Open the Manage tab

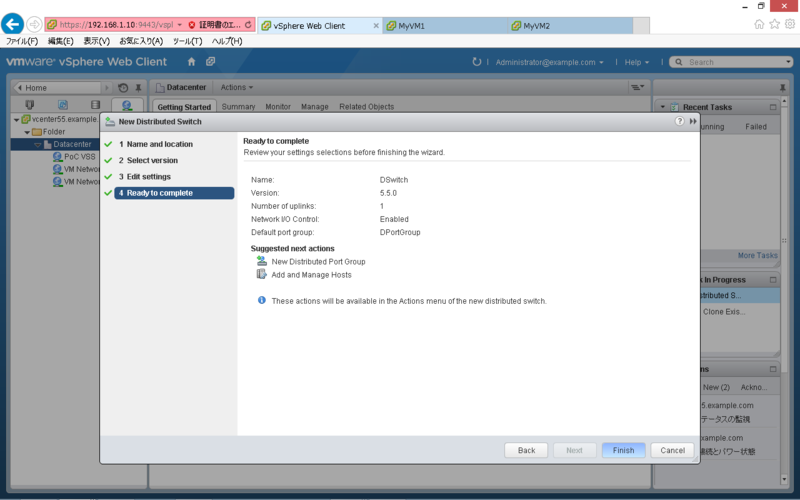(x=315, y=107)
